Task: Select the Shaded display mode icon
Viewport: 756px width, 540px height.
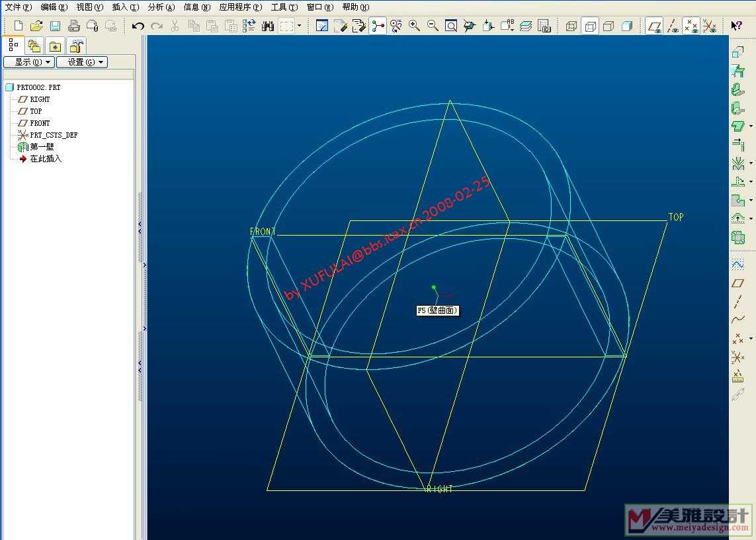Action: 627,26
